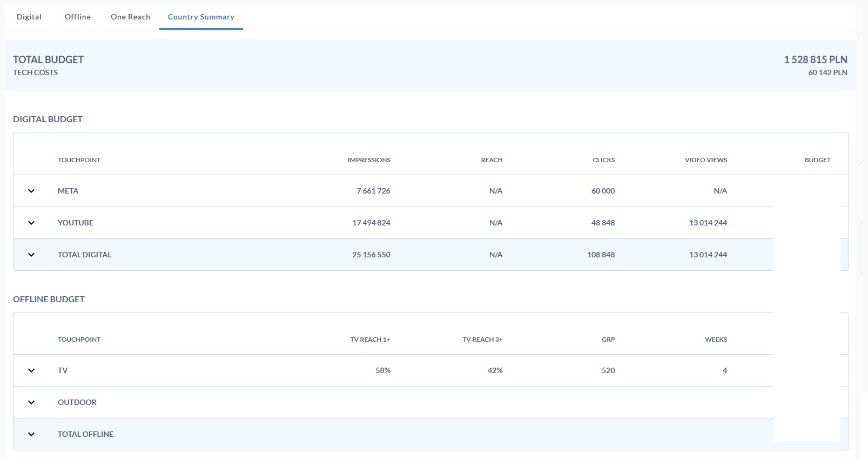The height and width of the screenshot is (459, 868).
Task: Expand the TOTAL OFFLINE row chevron
Action: pyautogui.click(x=31, y=434)
